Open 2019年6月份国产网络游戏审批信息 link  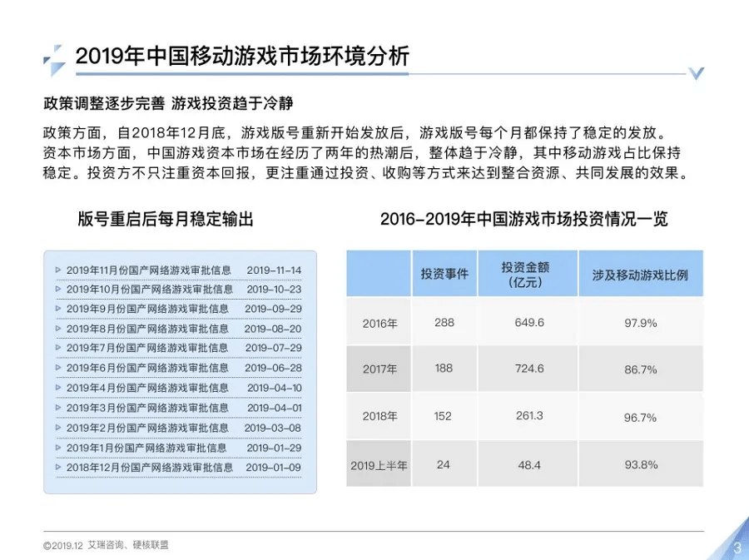(147, 368)
